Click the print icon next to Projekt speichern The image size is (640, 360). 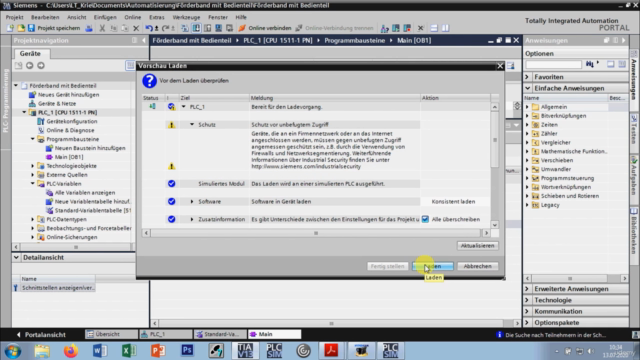coord(89,28)
